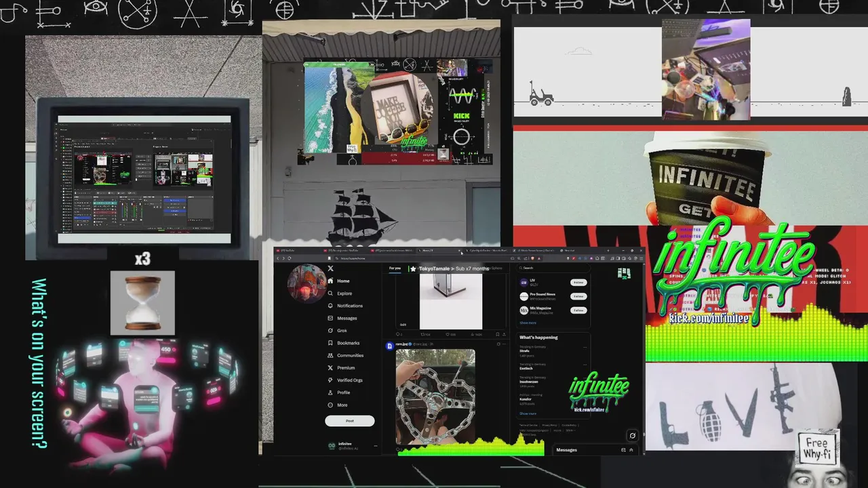The image size is (868, 488).
Task: Click the Grok icon on the rare.jpg post
Action: pos(498,344)
